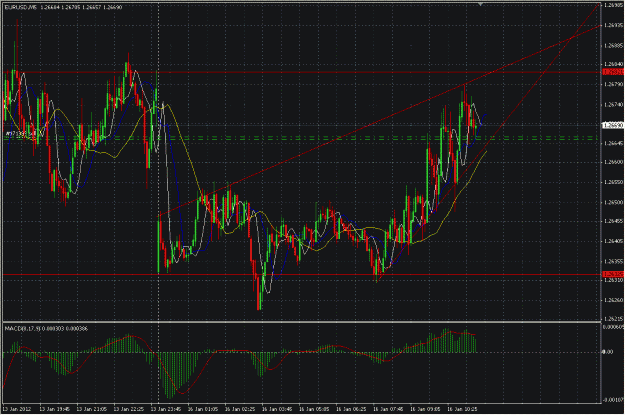Click the chart shift triangle marker at top
The height and width of the screenshot is (415, 625).
point(481,4)
